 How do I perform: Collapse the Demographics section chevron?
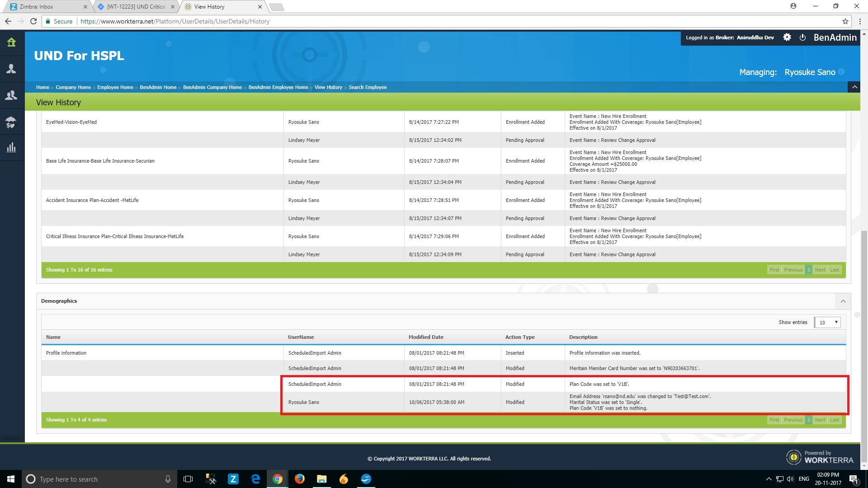point(843,301)
